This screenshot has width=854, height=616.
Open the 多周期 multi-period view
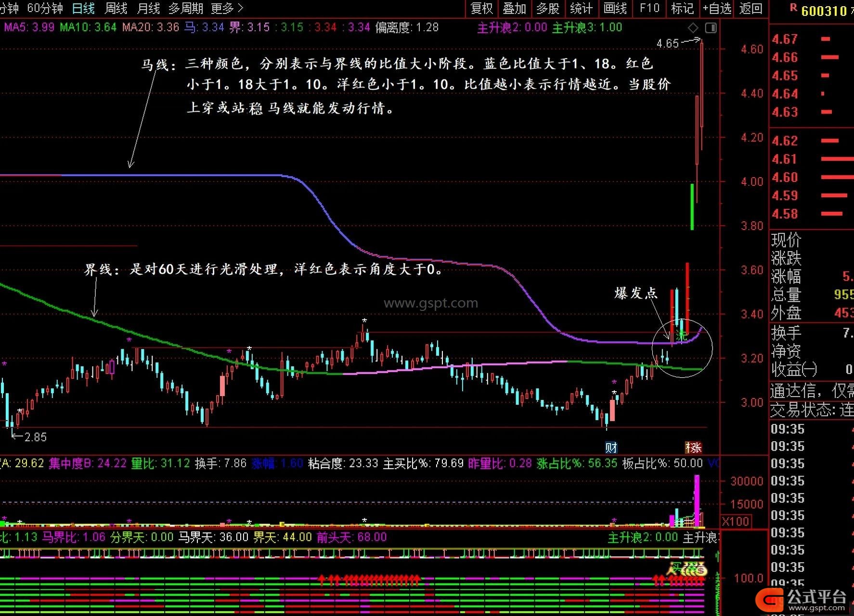click(x=185, y=8)
